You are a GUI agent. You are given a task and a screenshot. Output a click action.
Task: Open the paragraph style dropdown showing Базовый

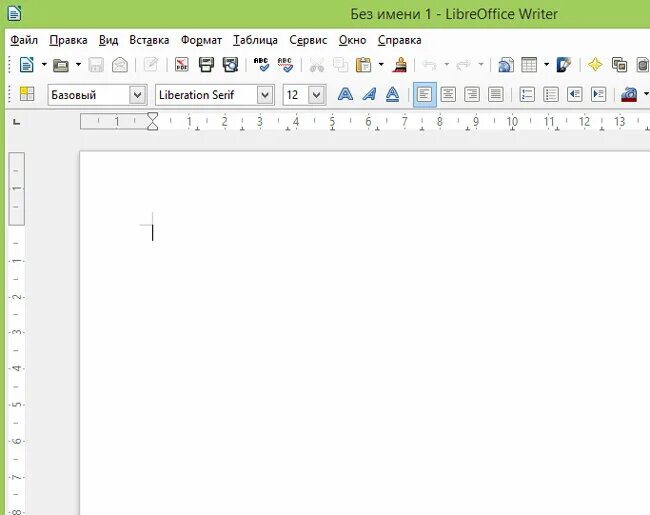[x=137, y=95]
